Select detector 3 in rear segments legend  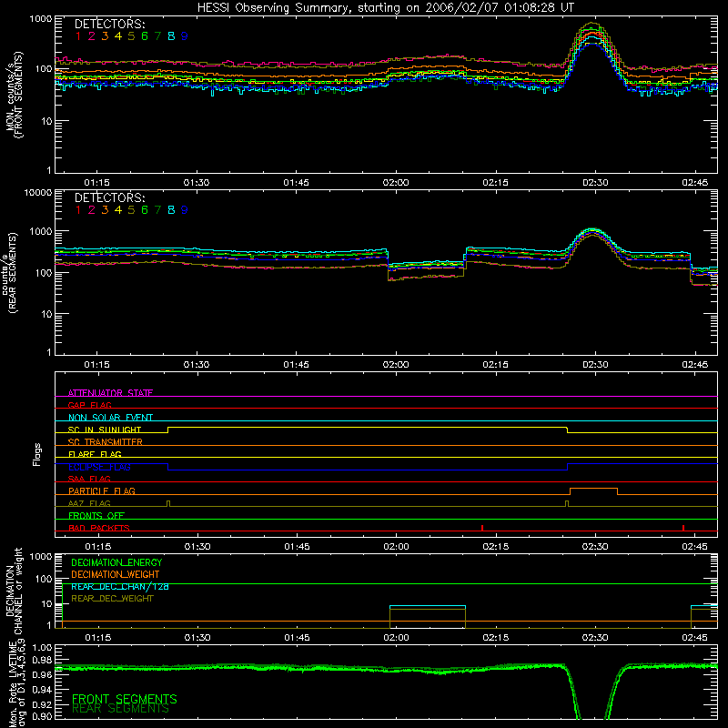click(105, 210)
